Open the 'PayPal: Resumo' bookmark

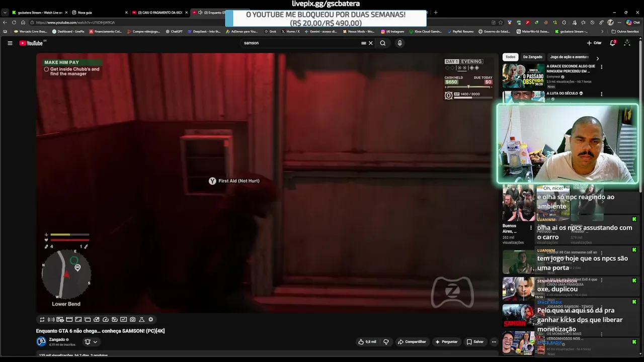click(460, 32)
